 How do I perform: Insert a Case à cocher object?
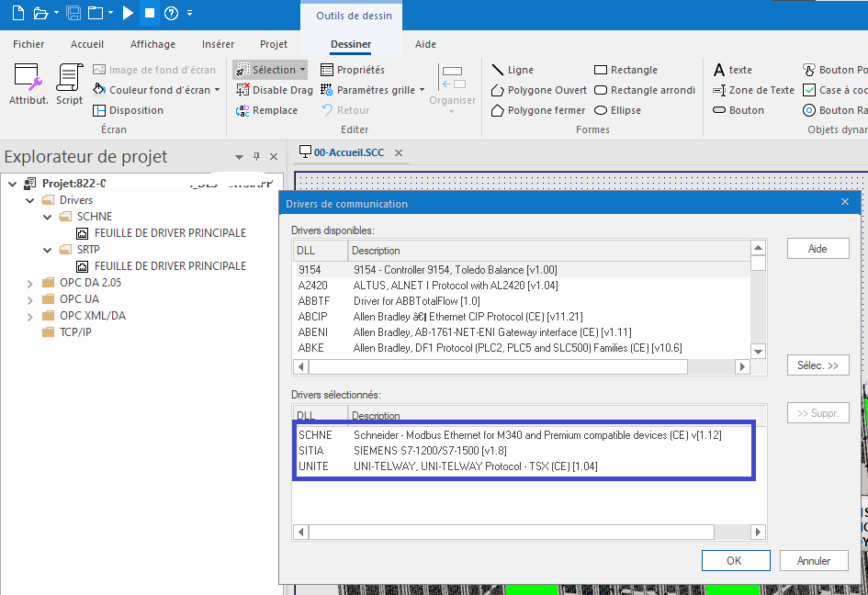click(835, 90)
